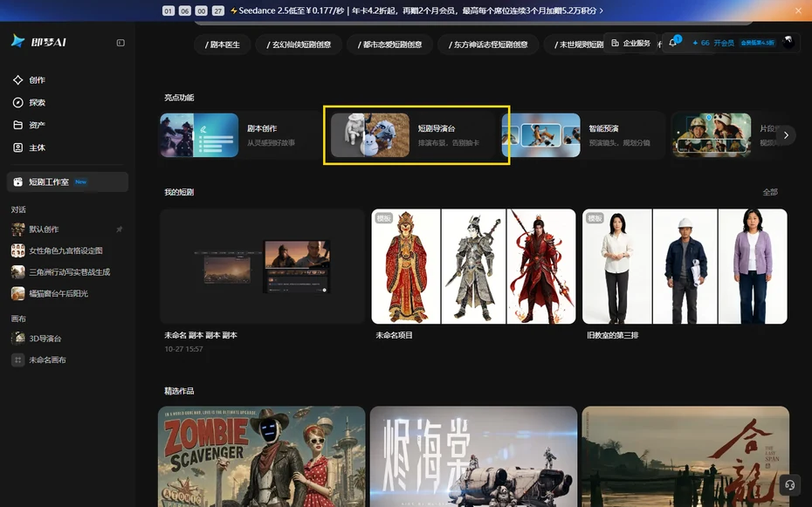
Task: Open the customer support headset icon
Action: coord(789,485)
